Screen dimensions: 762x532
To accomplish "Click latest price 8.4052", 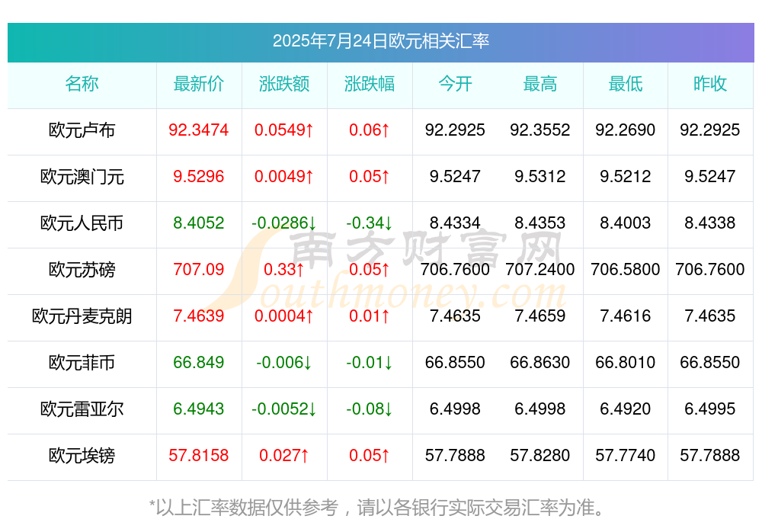I will [199, 223].
